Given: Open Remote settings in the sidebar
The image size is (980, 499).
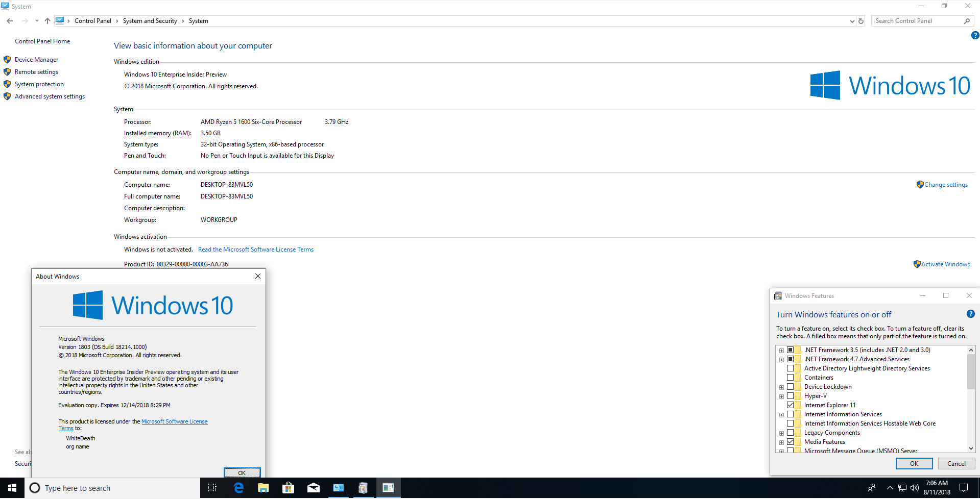Looking at the screenshot, I should tap(36, 72).
